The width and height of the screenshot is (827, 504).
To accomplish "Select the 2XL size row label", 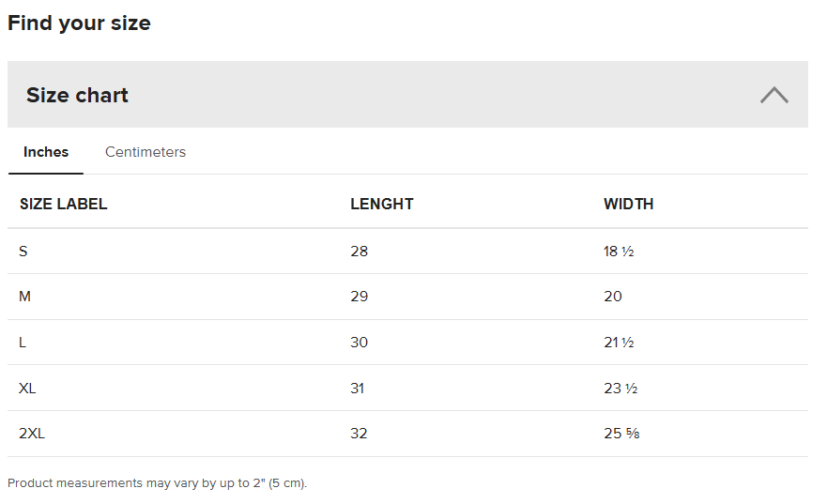I will (x=31, y=434).
